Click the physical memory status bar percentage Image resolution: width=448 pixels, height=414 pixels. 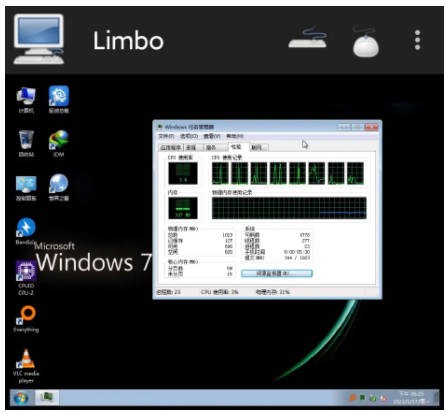point(273,292)
